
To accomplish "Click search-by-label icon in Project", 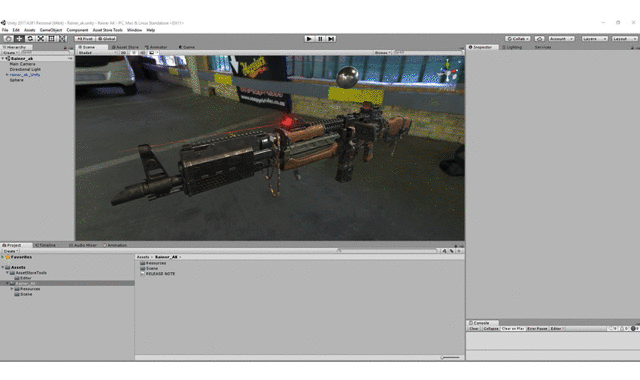I will [x=452, y=251].
